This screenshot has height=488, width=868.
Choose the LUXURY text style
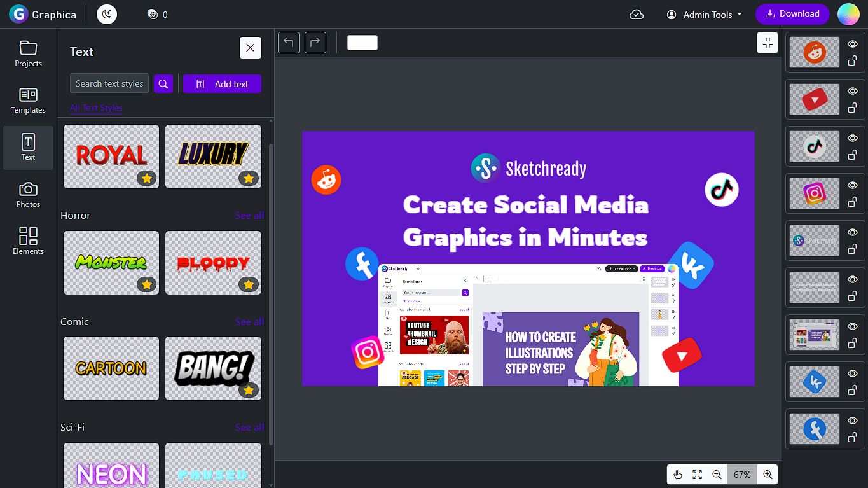(x=213, y=156)
